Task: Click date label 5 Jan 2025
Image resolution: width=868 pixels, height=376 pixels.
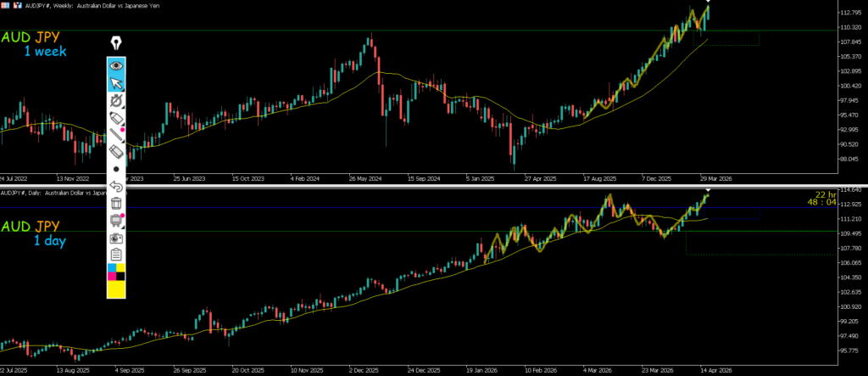Action: [x=481, y=179]
